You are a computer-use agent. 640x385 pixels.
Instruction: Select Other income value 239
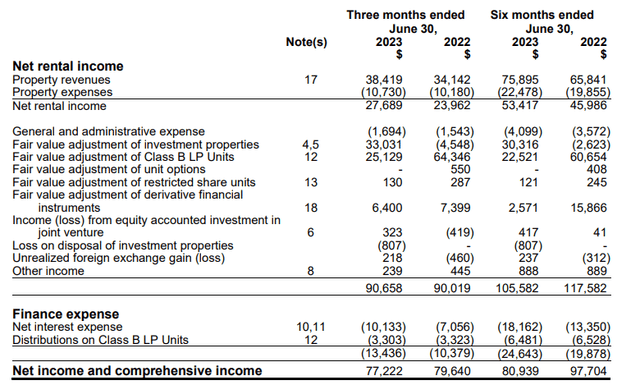coord(393,271)
